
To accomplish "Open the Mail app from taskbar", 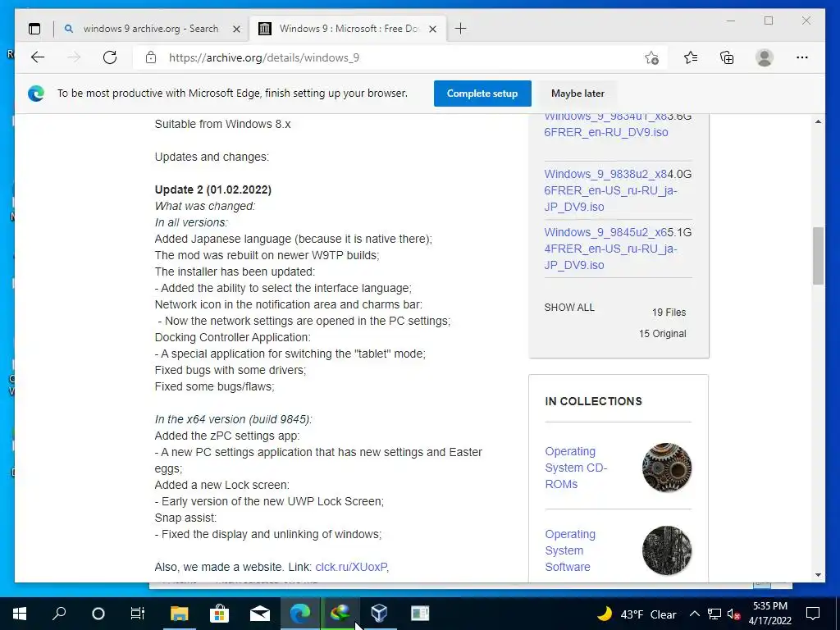I will 260,614.
